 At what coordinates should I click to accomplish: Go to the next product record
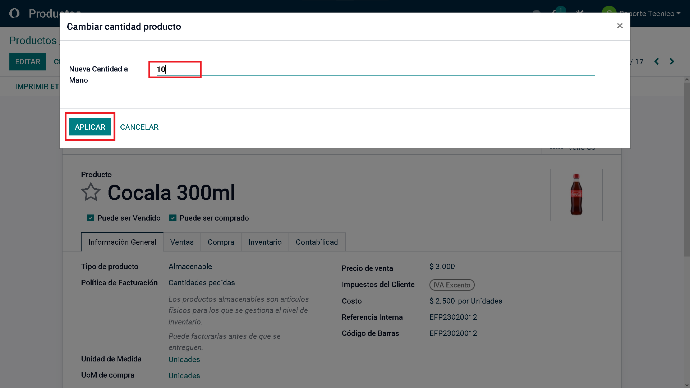672,62
